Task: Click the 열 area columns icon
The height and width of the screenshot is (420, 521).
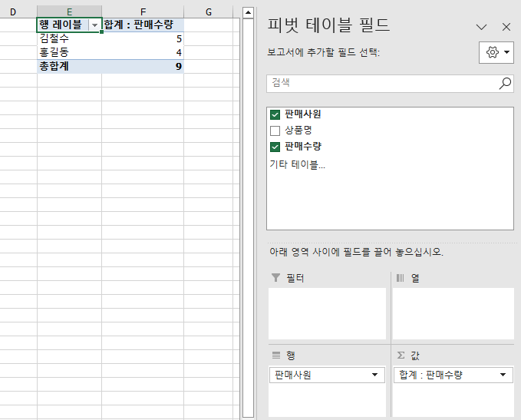Action: [x=401, y=278]
